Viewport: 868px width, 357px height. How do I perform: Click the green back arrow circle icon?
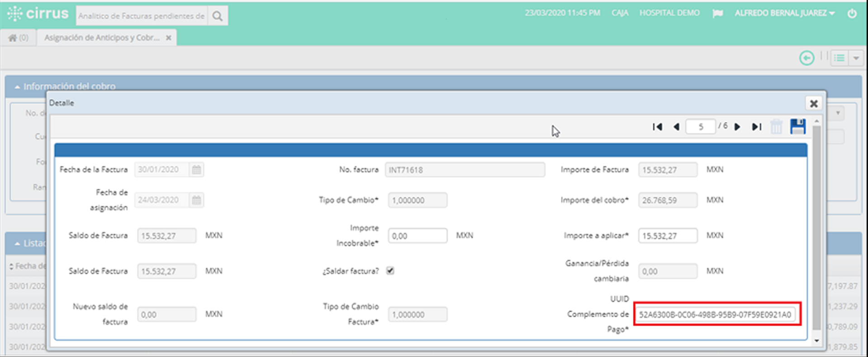point(806,58)
